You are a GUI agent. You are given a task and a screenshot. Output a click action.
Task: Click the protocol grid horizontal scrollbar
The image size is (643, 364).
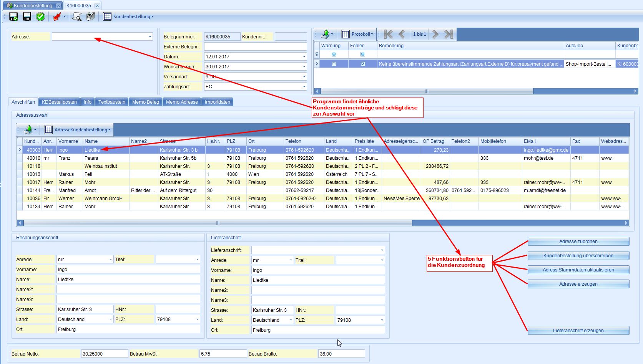[x=427, y=91]
